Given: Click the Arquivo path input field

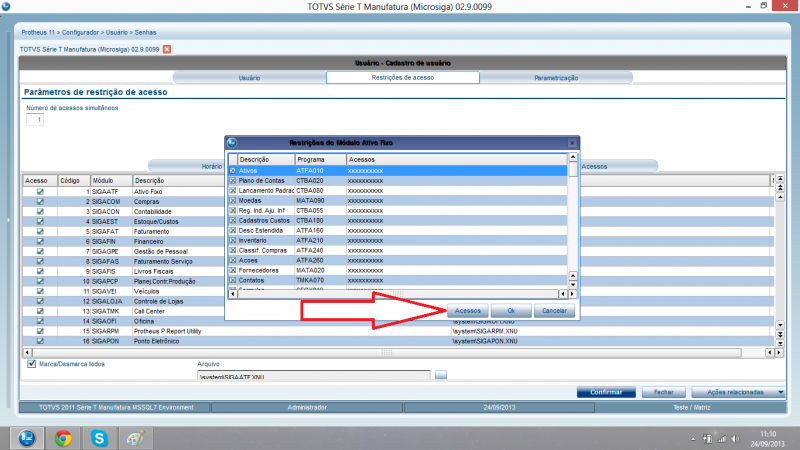Looking at the screenshot, I should (x=314, y=375).
